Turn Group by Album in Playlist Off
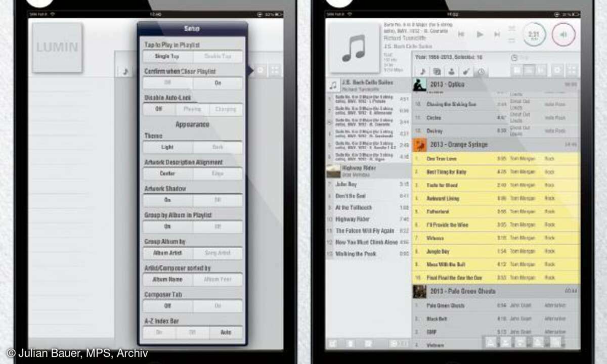Screen dimensions: 607x364 pos(218,226)
